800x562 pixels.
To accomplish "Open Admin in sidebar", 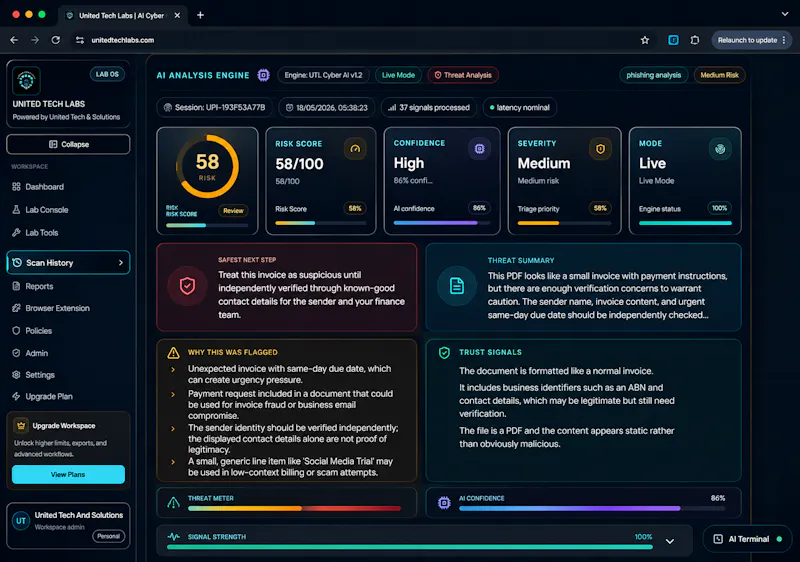I will pos(68,353).
